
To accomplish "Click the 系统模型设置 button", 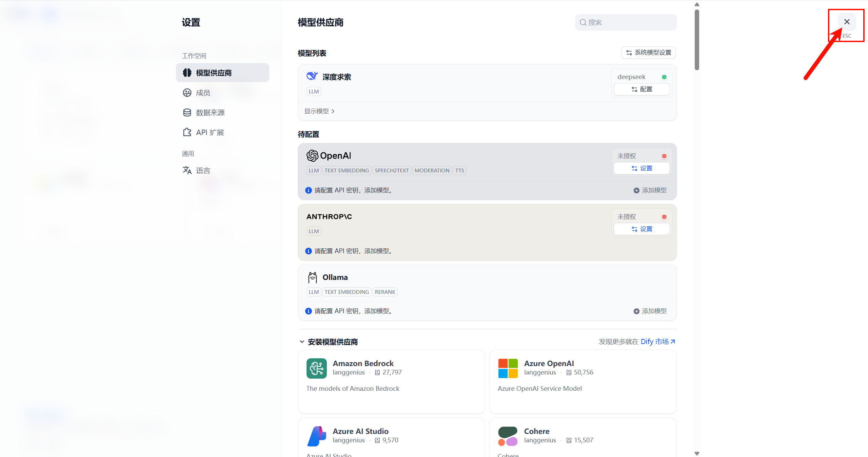I will click(x=648, y=53).
